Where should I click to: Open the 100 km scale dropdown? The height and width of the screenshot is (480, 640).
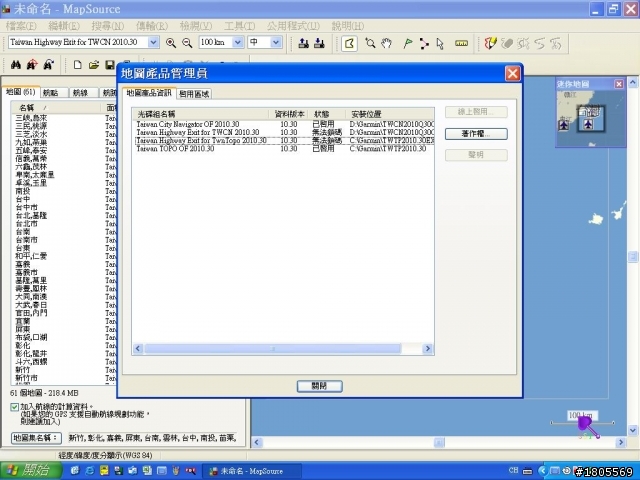point(238,42)
